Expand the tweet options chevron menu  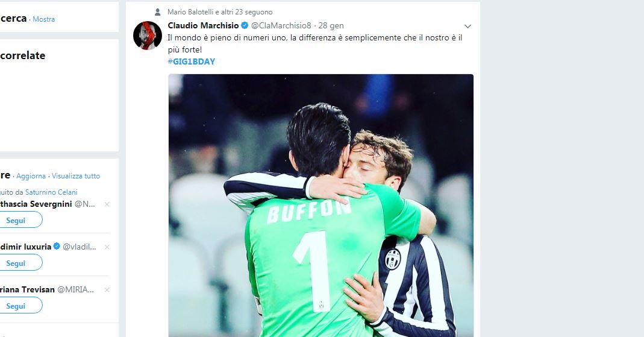click(x=467, y=27)
